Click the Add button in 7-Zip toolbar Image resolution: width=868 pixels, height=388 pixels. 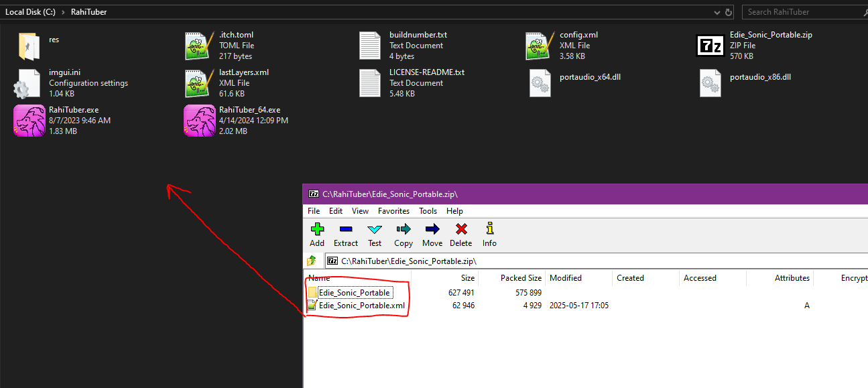click(x=317, y=235)
